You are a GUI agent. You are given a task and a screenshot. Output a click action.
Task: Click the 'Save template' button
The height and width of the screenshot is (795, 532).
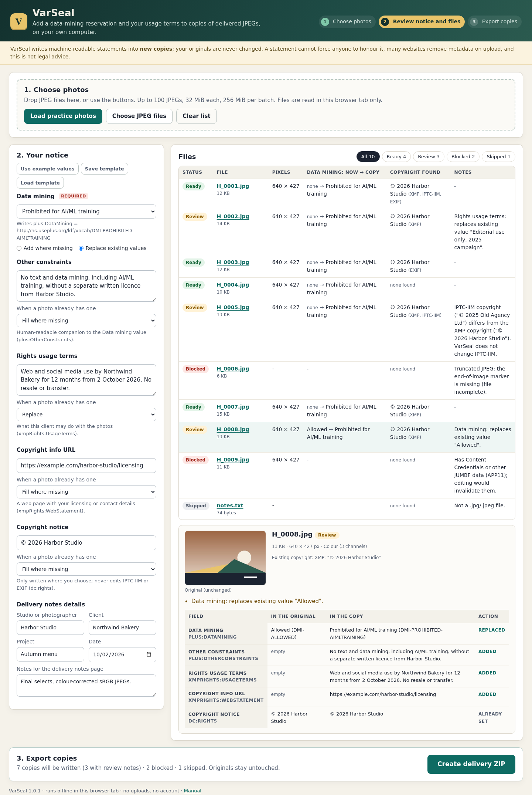[x=105, y=169]
